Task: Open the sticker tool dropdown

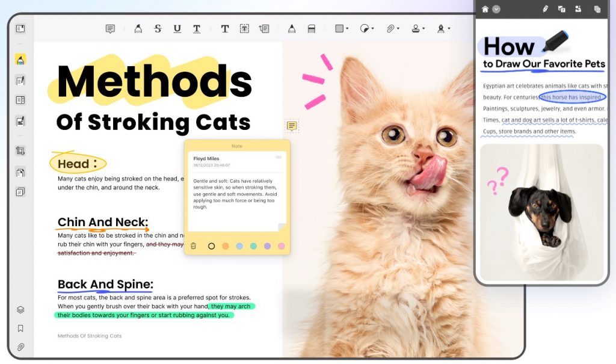Action: (367, 29)
